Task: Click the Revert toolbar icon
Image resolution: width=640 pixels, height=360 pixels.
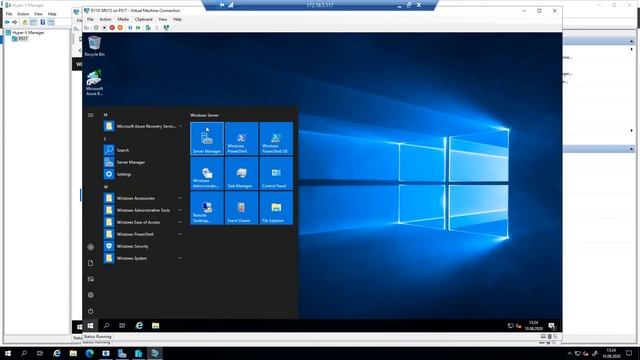Action: tap(156, 28)
